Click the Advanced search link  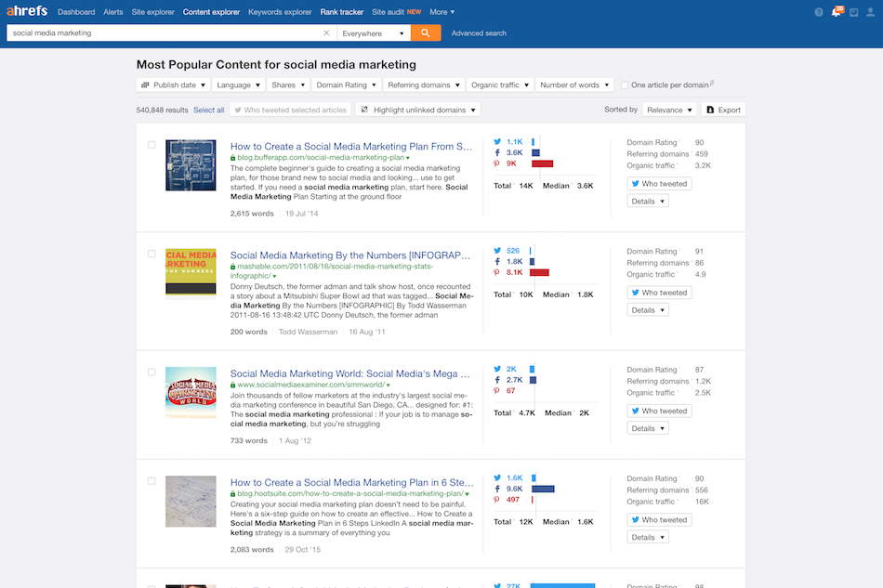point(479,33)
